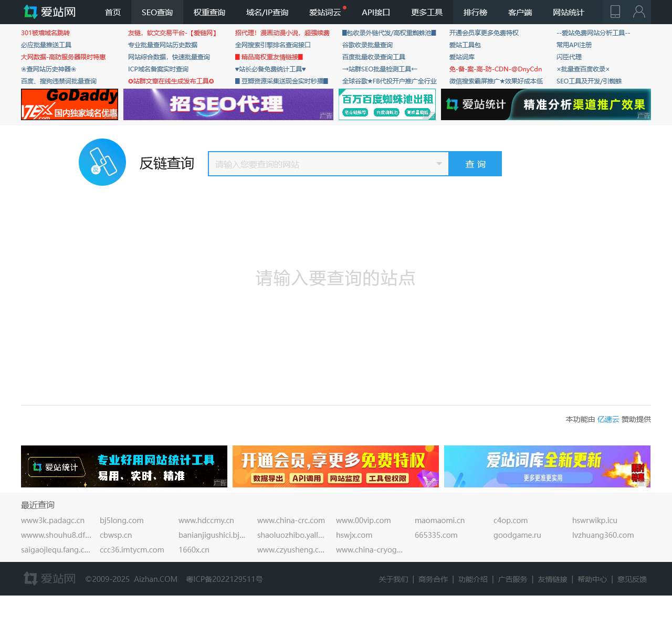Open 爱站词云 in navigation
This screenshot has height=627, width=672.
tap(325, 12)
